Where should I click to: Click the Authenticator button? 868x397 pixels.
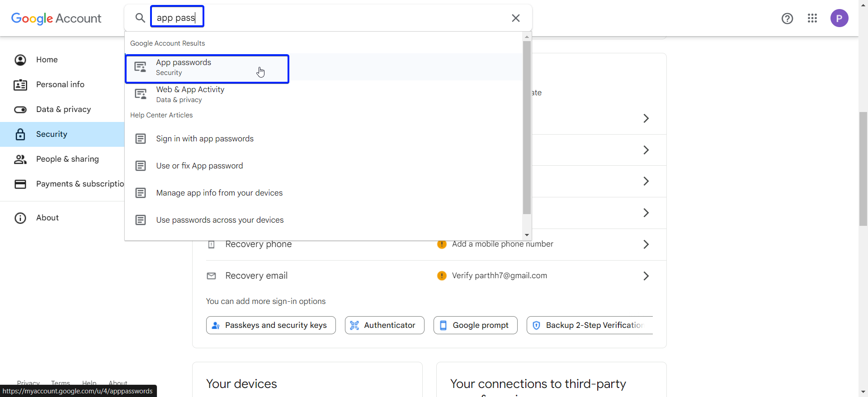pyautogui.click(x=385, y=325)
